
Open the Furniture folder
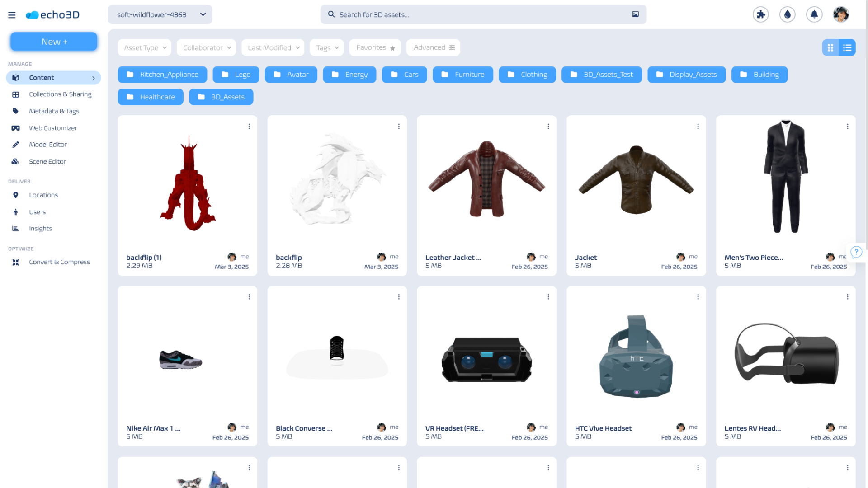(x=463, y=75)
